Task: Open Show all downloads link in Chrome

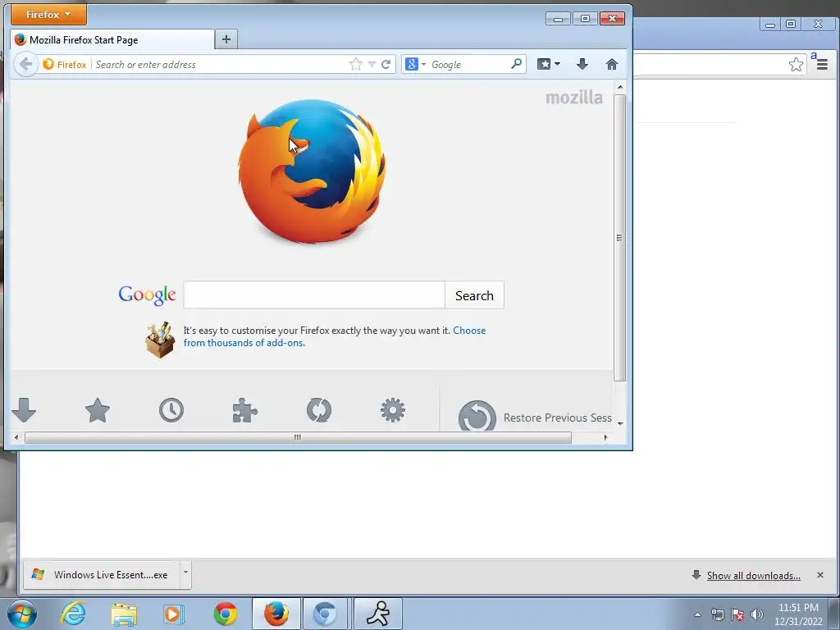Action: pos(753,575)
